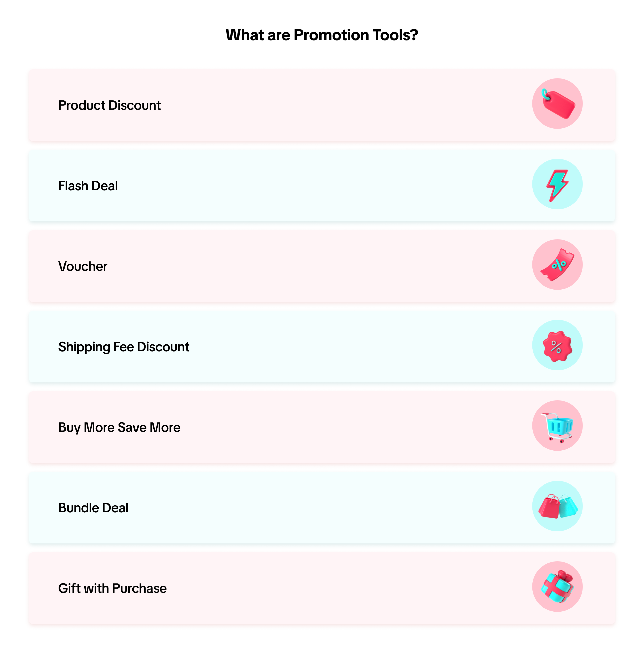644x653 pixels.
Task: Select the Product Discount label
Action: (109, 106)
